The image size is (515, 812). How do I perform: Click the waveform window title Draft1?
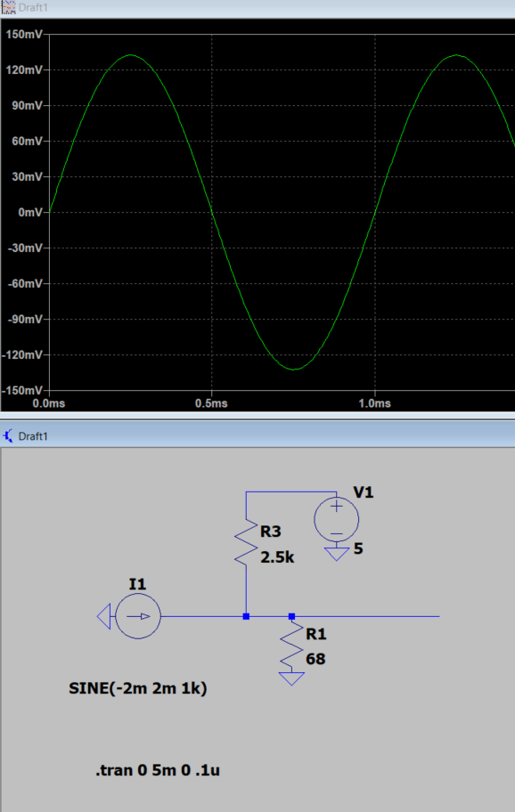pos(33,7)
